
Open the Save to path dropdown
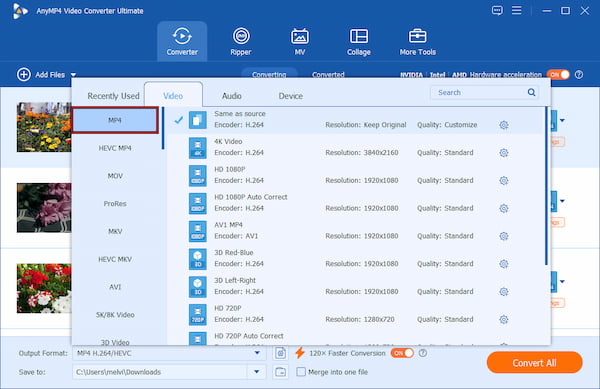[x=257, y=372]
